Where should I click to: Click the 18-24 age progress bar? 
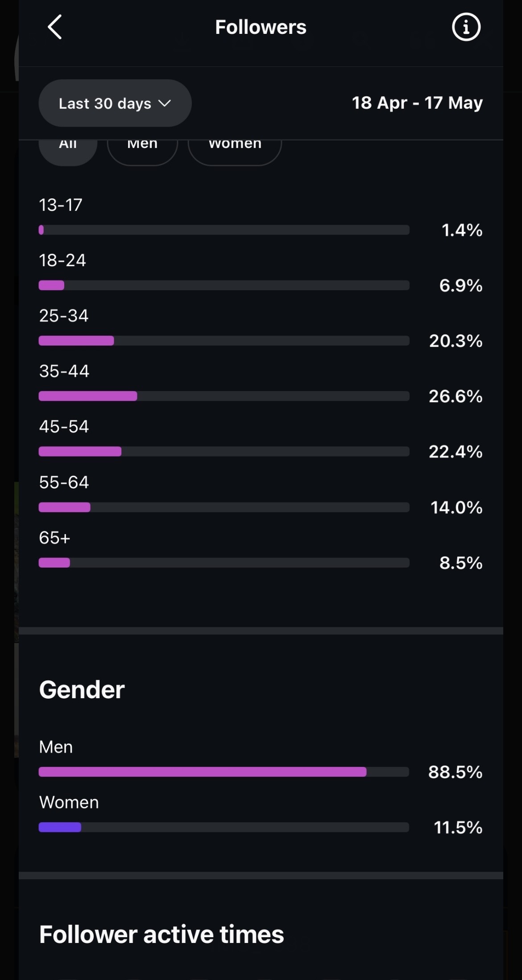click(224, 285)
